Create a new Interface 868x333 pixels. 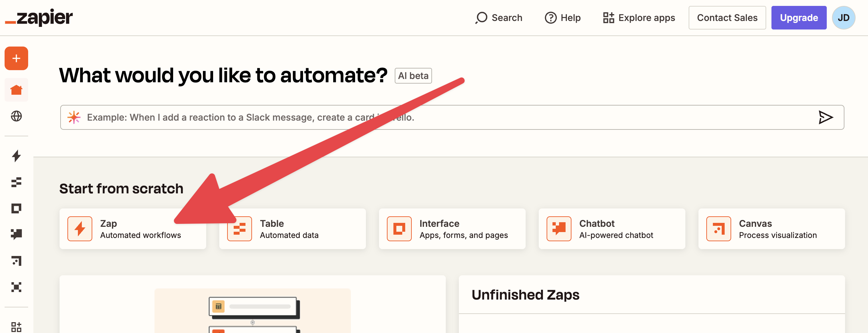coord(452,229)
